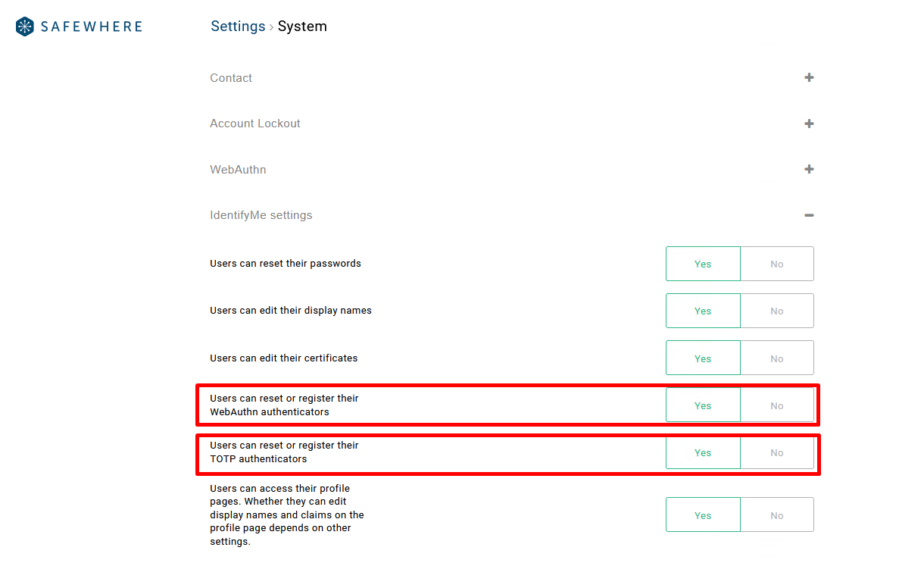Disable editing display names with No
924x563 pixels.
point(776,311)
